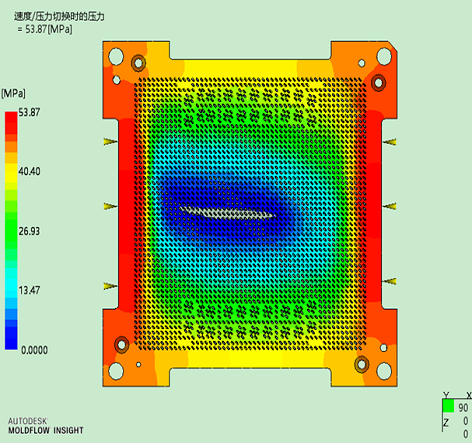Pick the large mounting hole at top-left corner
472x443 pixels.
(116, 56)
